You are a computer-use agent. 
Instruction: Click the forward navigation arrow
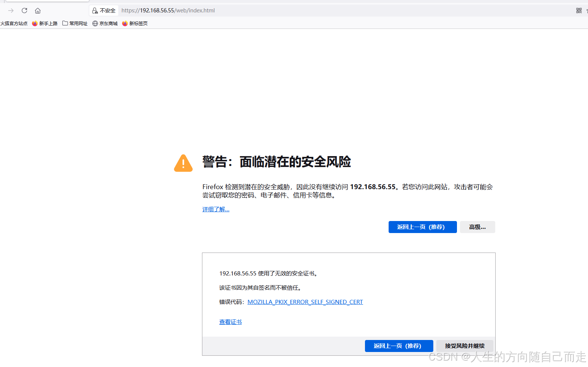(11, 11)
